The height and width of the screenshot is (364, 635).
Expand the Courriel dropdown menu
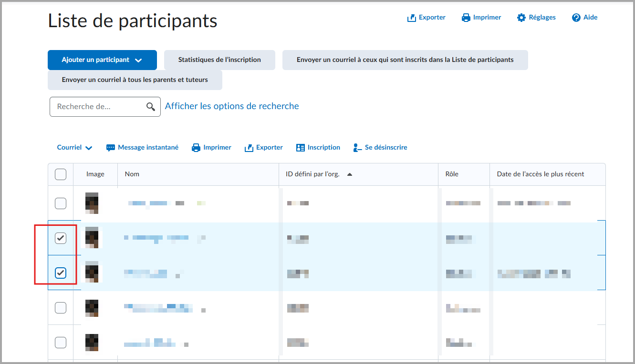(75, 148)
